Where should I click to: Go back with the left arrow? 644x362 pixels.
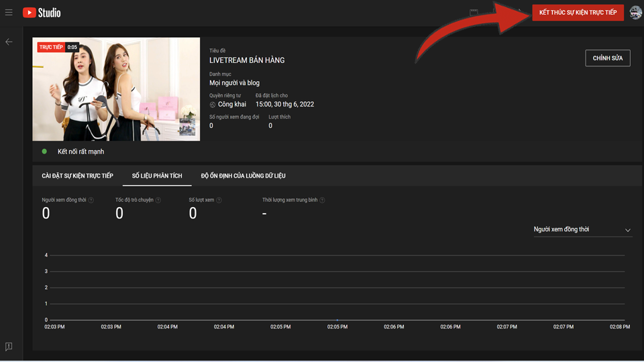click(9, 42)
